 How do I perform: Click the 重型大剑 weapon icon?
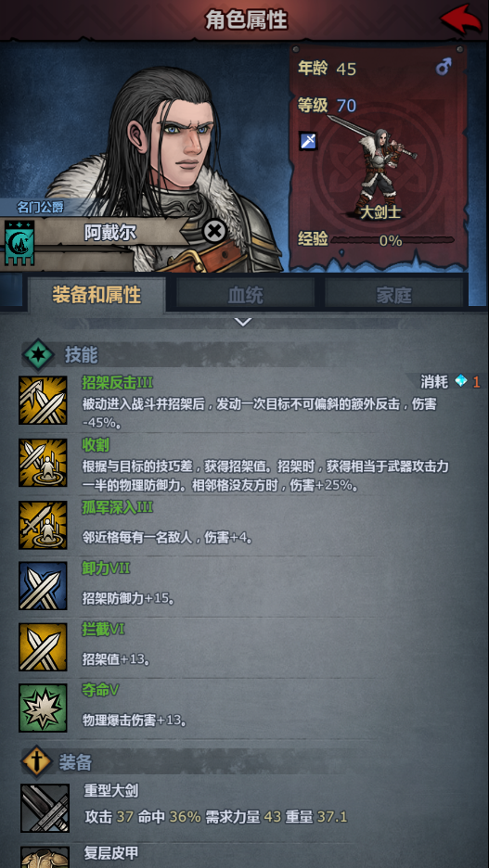pyautogui.click(x=45, y=808)
